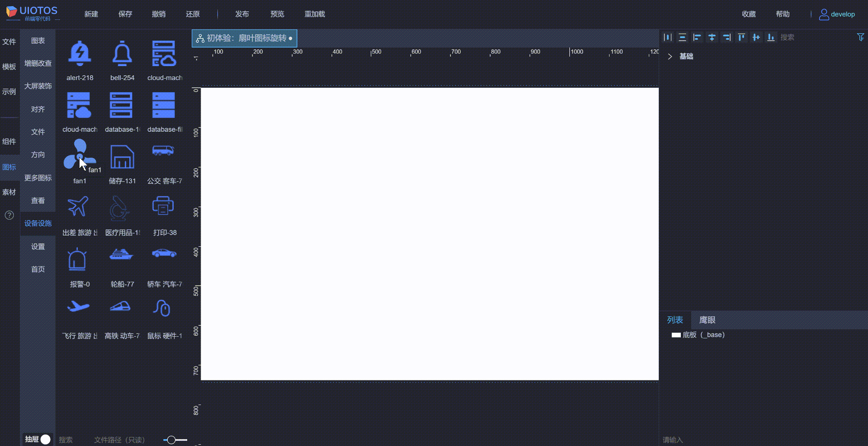Select the bell-254 icon

(122, 54)
